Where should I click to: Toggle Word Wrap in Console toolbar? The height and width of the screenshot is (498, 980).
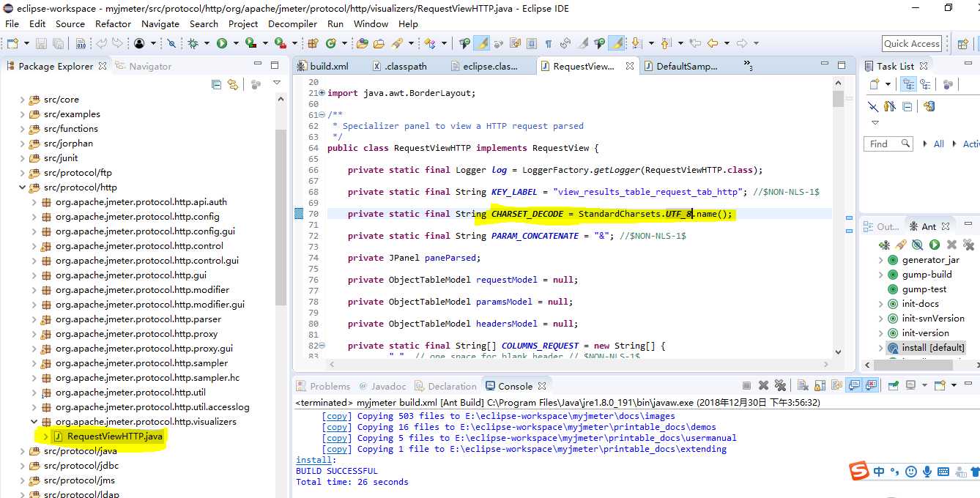836,385
